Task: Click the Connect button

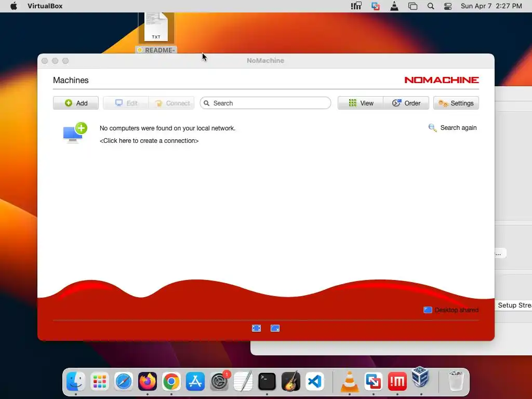Action: [171, 103]
